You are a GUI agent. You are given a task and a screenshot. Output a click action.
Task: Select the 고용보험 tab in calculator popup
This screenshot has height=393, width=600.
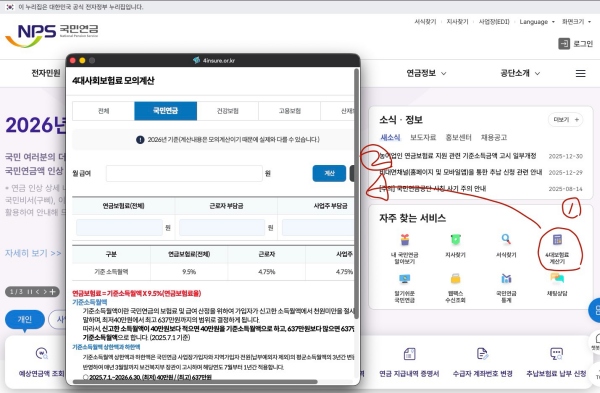tap(290, 111)
